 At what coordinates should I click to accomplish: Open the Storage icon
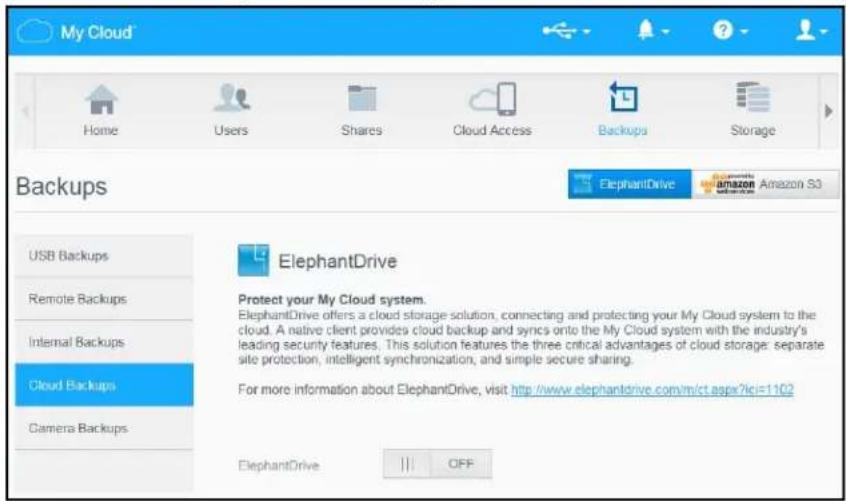tap(753, 97)
